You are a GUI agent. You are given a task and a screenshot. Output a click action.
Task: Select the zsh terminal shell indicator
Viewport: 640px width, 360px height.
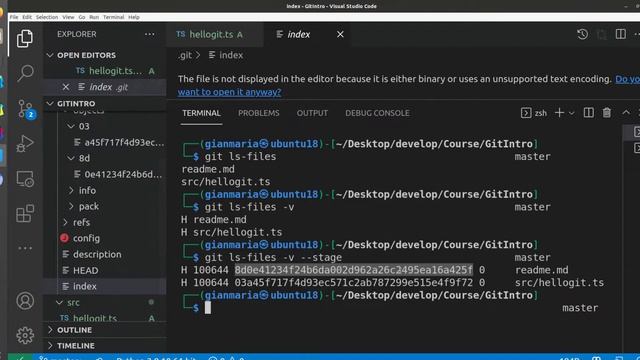pyautogui.click(x=534, y=113)
